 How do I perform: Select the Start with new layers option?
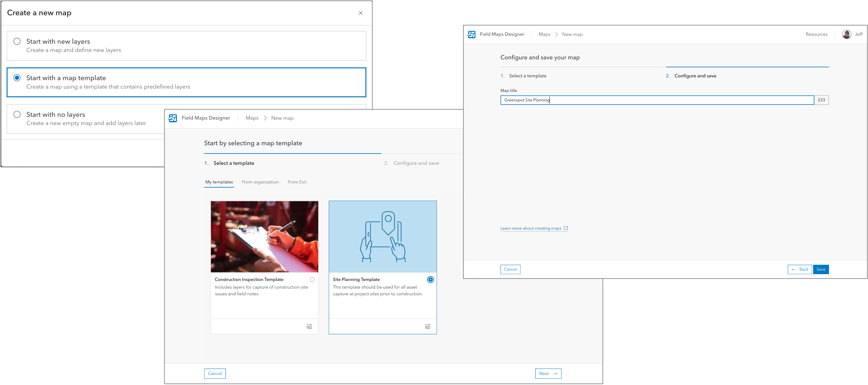tap(17, 41)
